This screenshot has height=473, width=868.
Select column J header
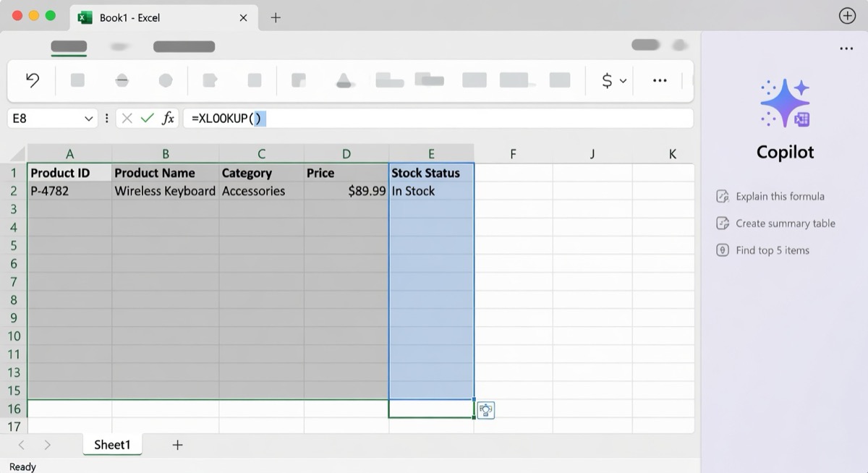pyautogui.click(x=592, y=153)
